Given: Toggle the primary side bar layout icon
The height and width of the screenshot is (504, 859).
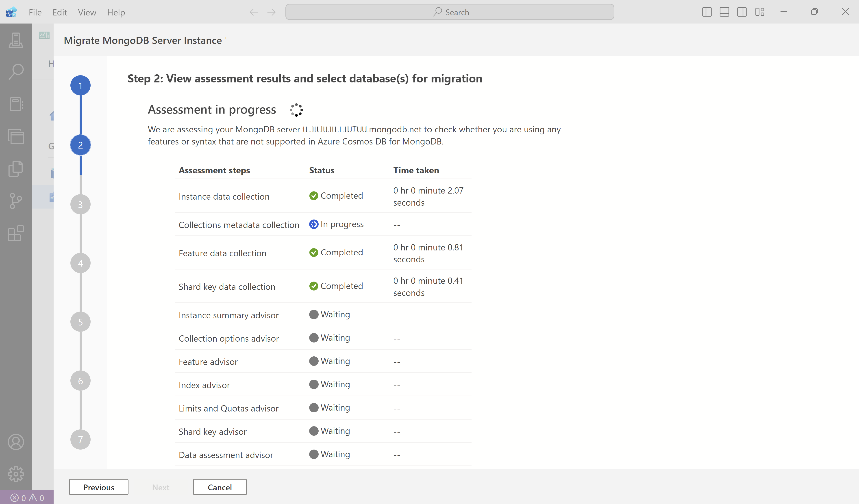Looking at the screenshot, I should point(707,12).
